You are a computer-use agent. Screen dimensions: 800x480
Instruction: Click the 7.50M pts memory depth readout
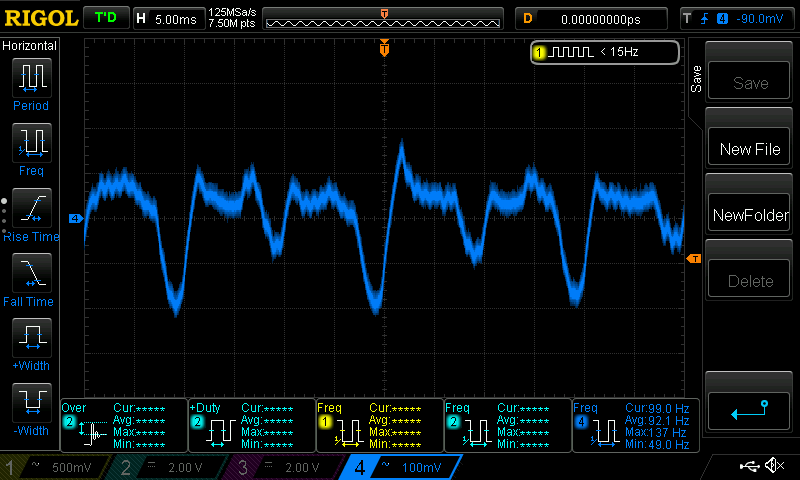coord(232,23)
